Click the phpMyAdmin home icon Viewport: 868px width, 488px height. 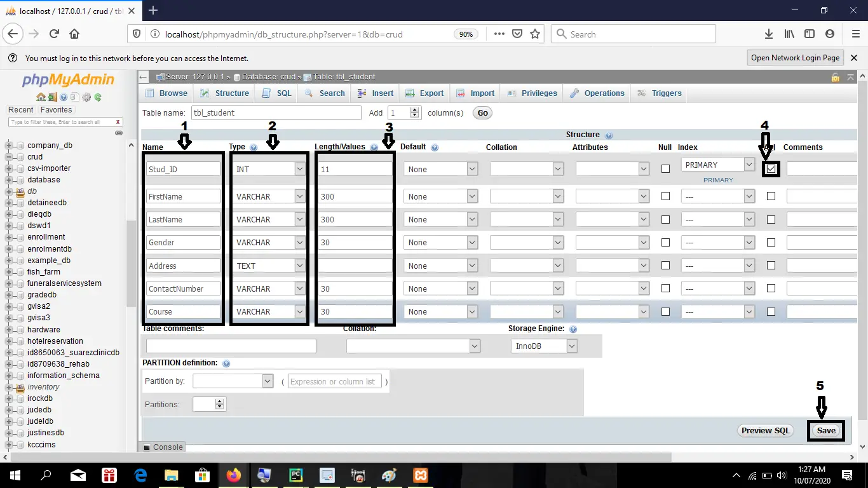41,97
